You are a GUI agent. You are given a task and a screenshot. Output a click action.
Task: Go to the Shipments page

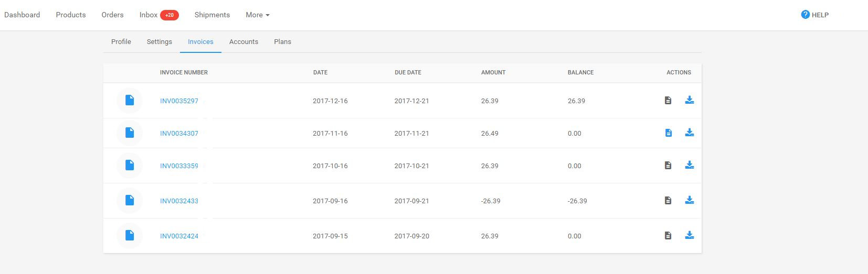212,15
